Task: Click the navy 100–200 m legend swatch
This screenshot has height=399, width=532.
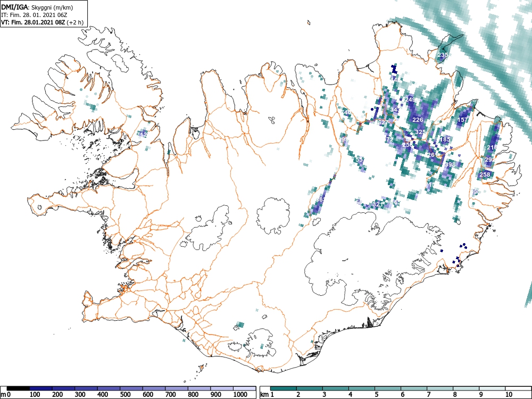Action: (x=41, y=388)
